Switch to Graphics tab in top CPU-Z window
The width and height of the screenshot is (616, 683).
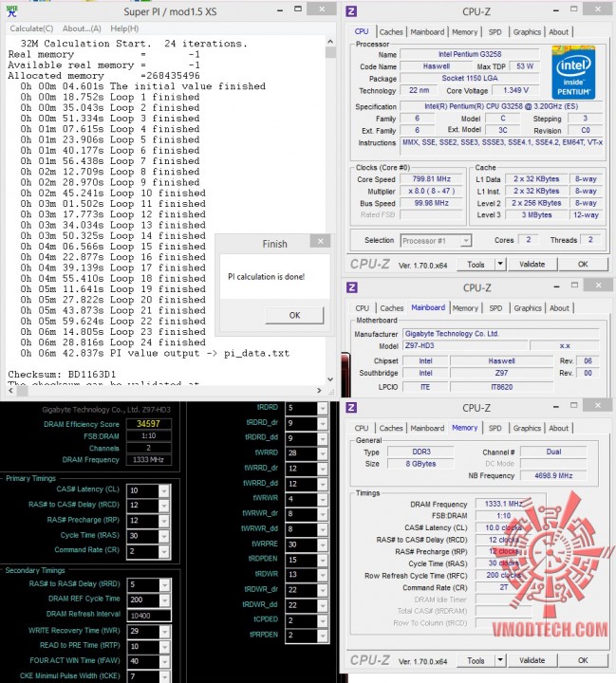tap(527, 32)
